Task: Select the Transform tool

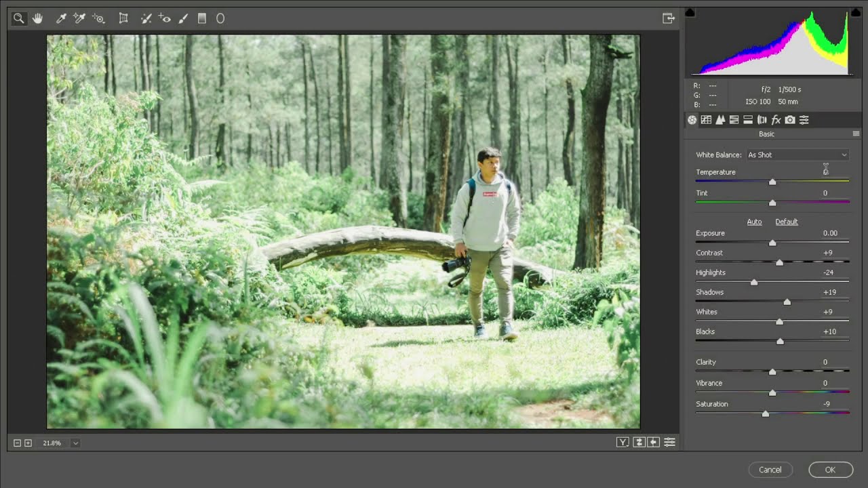Action: pos(123,19)
